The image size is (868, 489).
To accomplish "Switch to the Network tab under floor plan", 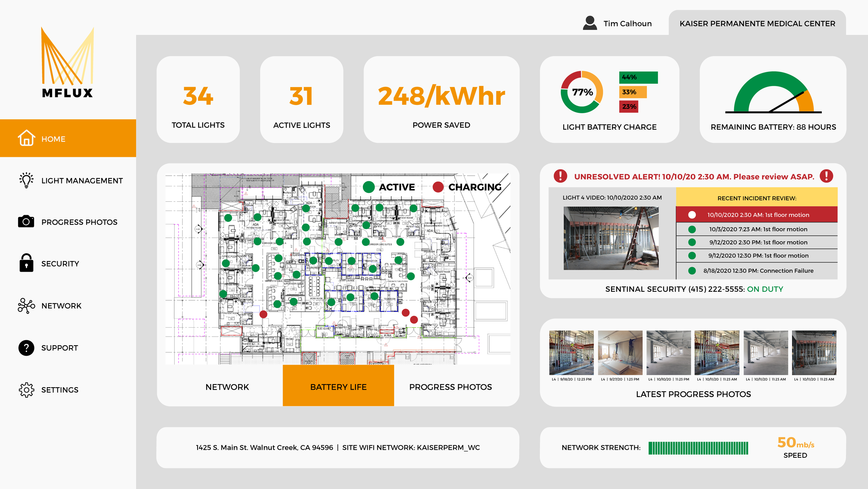I will pos(227,387).
